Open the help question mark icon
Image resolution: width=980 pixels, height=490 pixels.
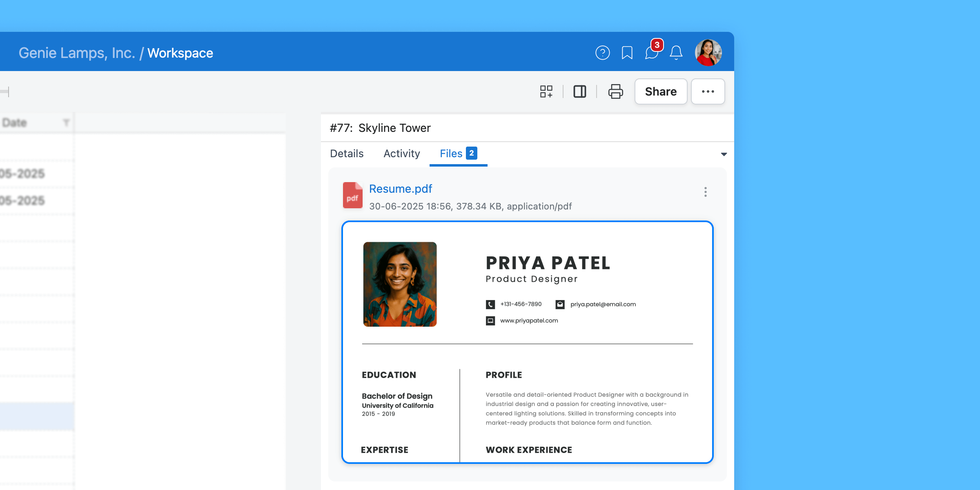602,53
